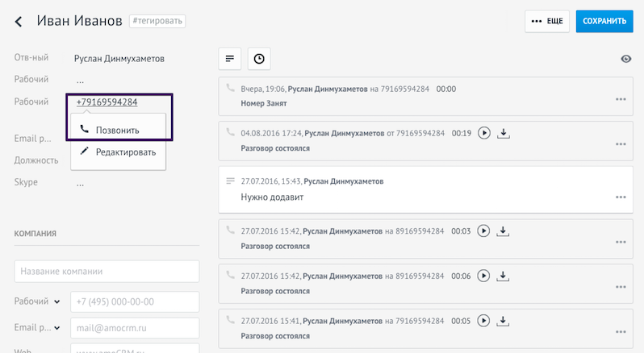
Task: Select the Номер Занят call status
Action: pyautogui.click(x=264, y=103)
